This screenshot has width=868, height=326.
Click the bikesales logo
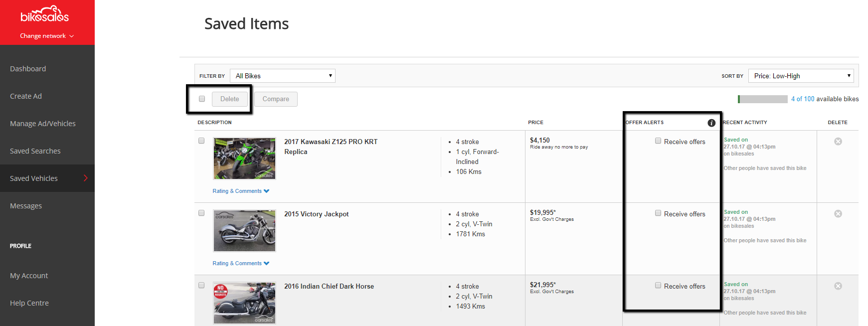(45, 14)
